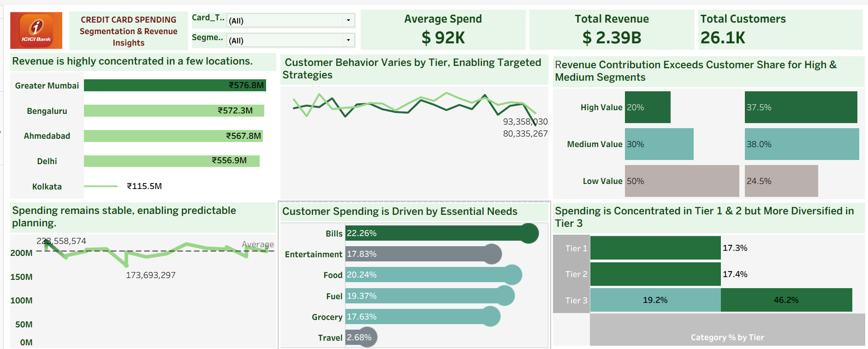Select the 'Revenue is highly concentrated' chart title

[132, 61]
